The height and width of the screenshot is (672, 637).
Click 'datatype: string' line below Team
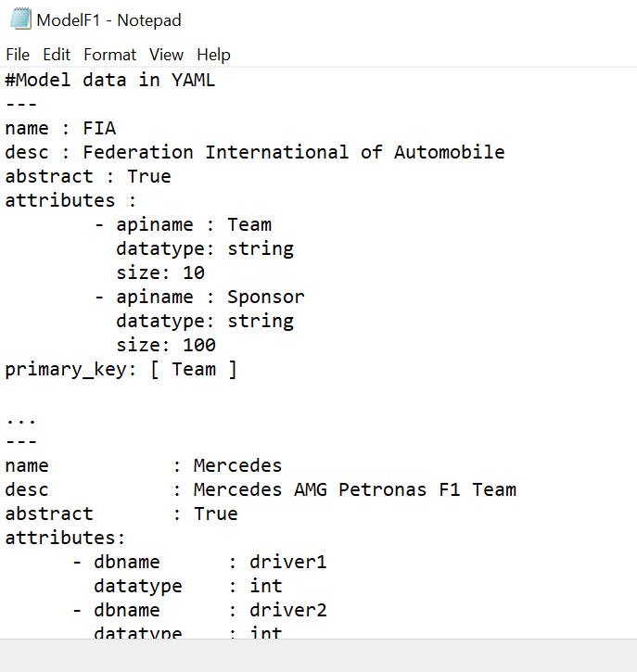tap(205, 248)
